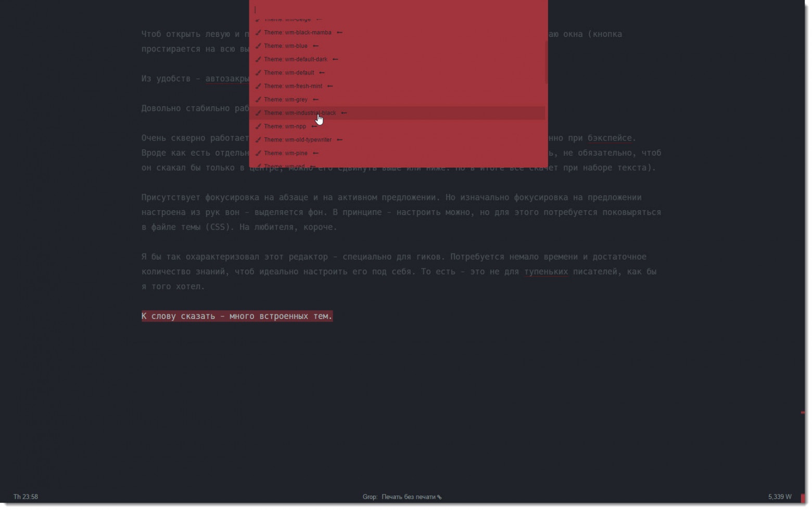Pick the Theme: wm-grey label
Viewport: 812px width, 510px height.
286,99
